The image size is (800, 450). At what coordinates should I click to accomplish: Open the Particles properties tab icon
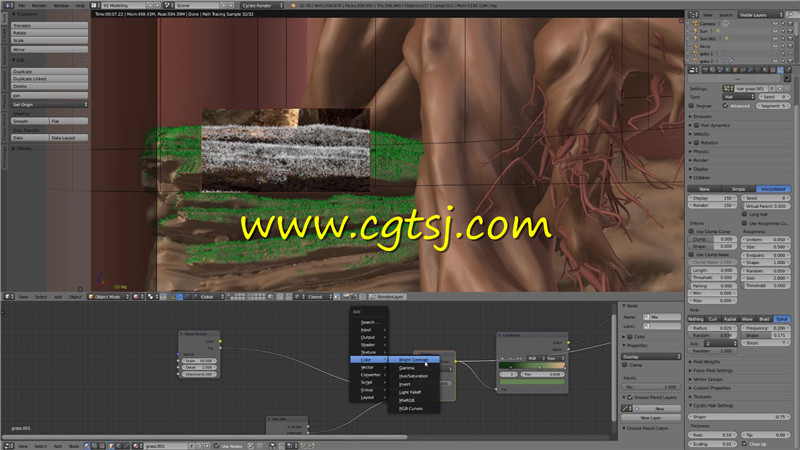pos(780,70)
